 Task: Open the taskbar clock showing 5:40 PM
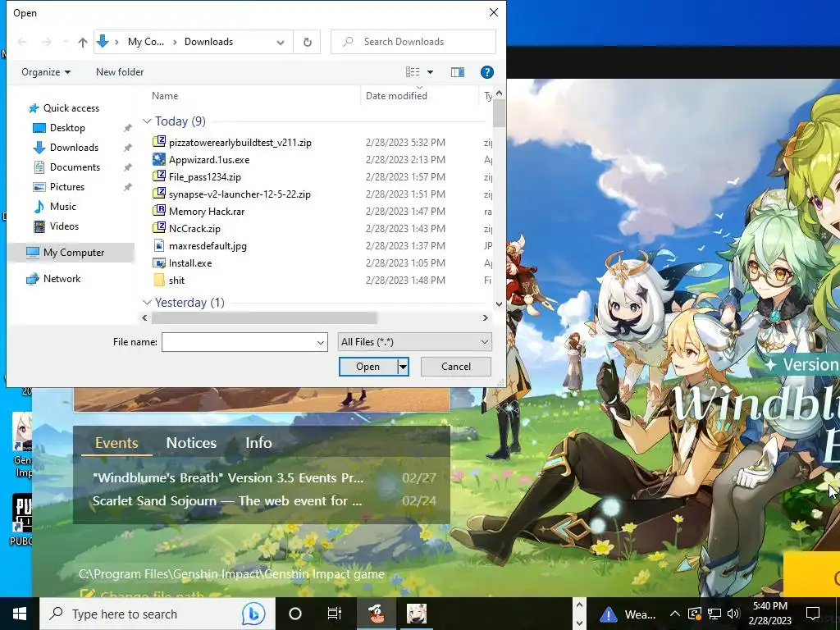(769, 614)
